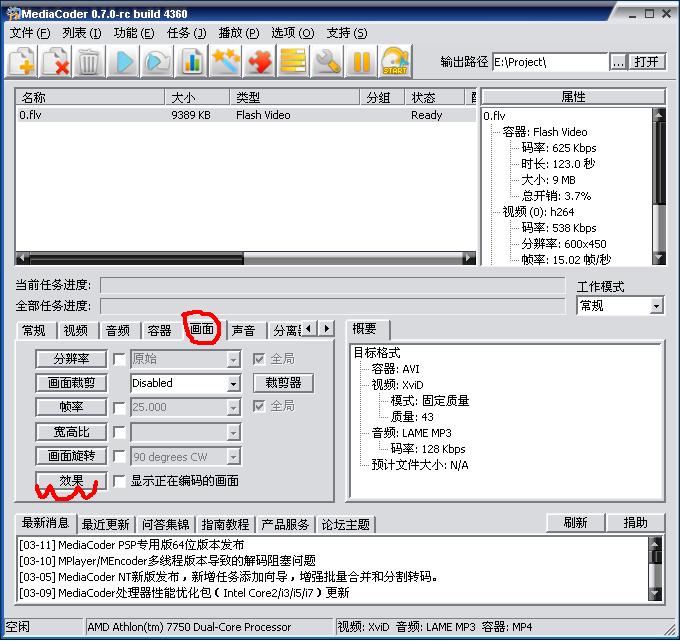680x641 pixels.
Task: Click the news list down scroll arrow
Action: [655, 594]
